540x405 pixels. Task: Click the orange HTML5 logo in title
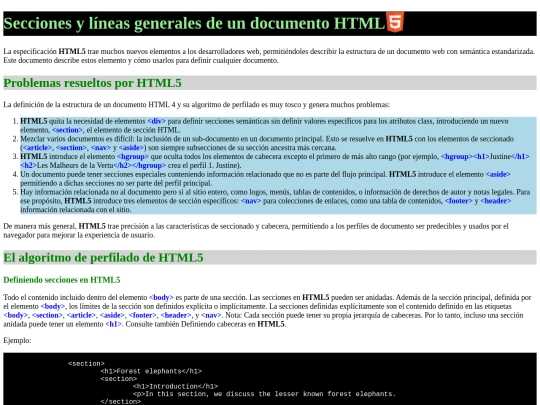pyautogui.click(x=395, y=22)
